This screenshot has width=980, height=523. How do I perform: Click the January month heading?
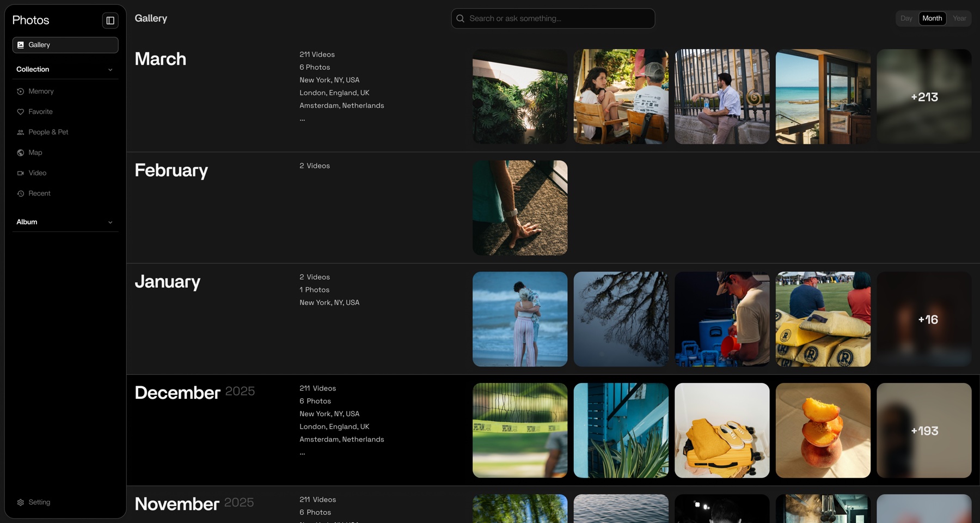167,282
